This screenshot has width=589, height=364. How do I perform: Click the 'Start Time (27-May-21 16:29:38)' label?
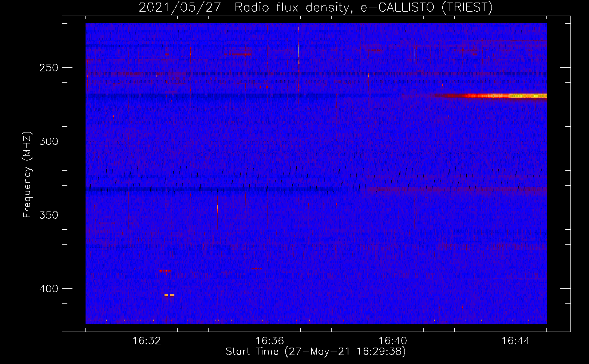(316, 352)
